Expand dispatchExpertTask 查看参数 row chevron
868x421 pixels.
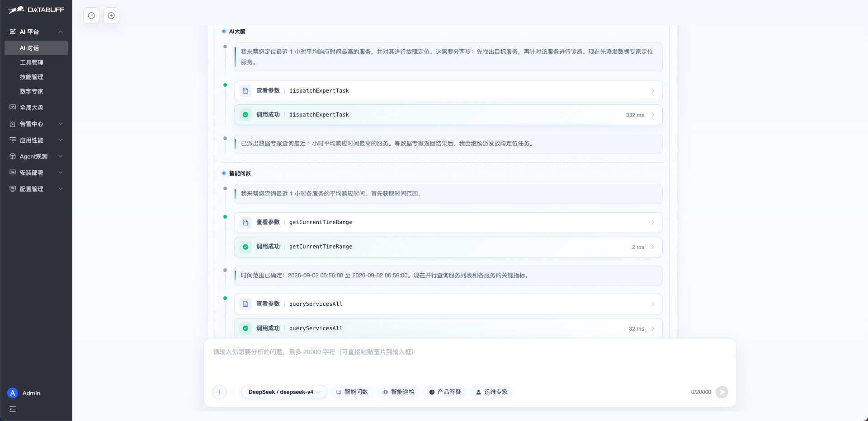pyautogui.click(x=653, y=91)
